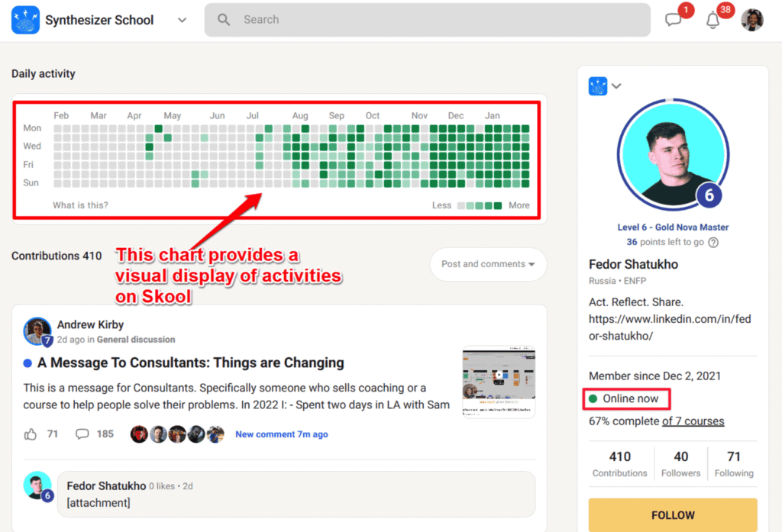Click Andrew Kirby's avatar on the post
Screen dimensions: 782x532
coord(37,331)
